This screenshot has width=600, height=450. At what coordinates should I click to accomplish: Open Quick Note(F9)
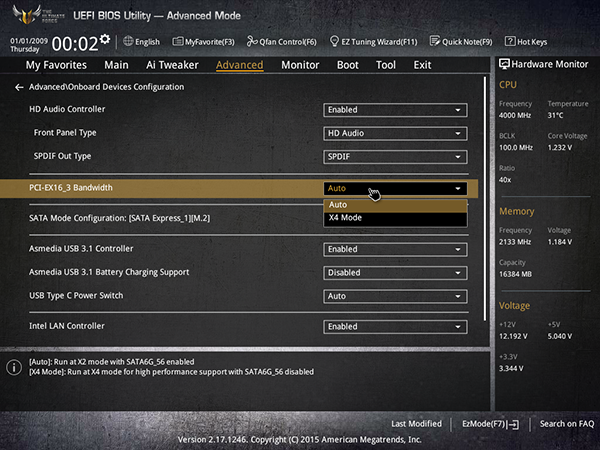[461, 41]
